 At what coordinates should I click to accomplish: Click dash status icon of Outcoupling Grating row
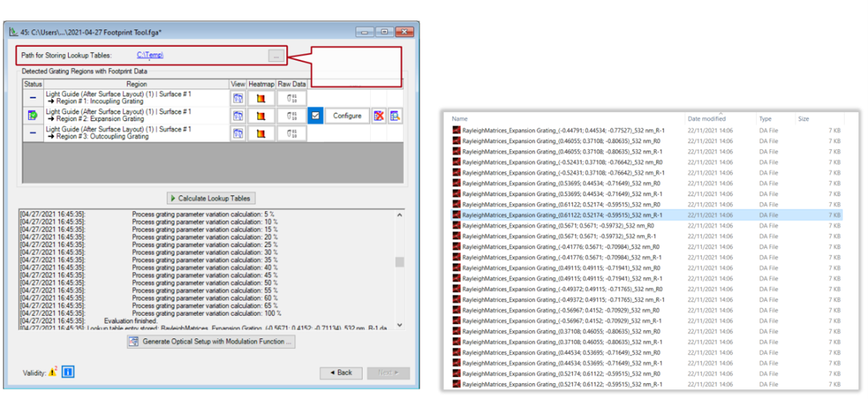[x=33, y=133]
